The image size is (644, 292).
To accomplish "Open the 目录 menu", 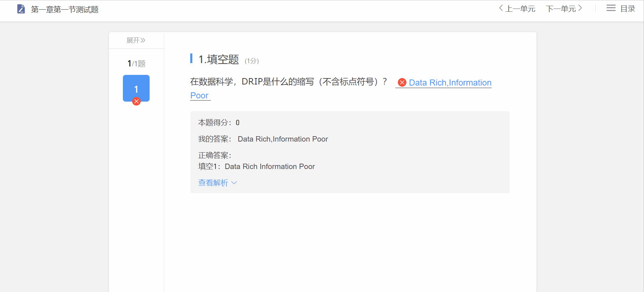I will click(x=628, y=9).
